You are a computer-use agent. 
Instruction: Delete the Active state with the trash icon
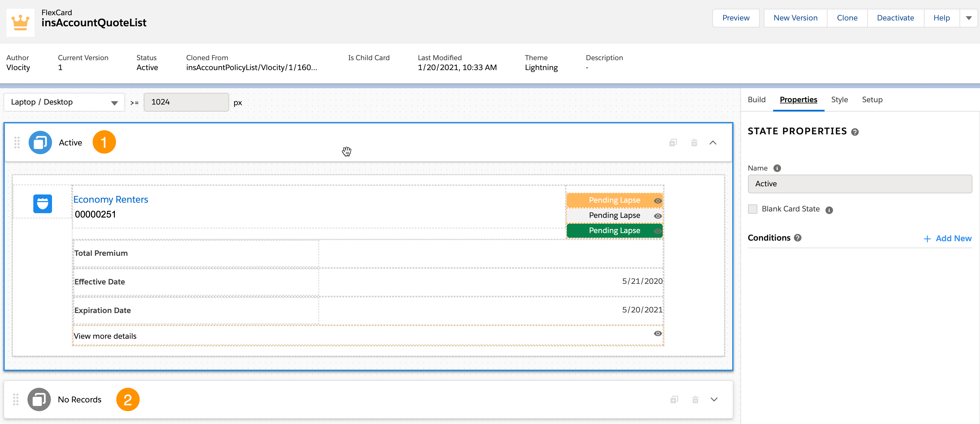tap(694, 143)
